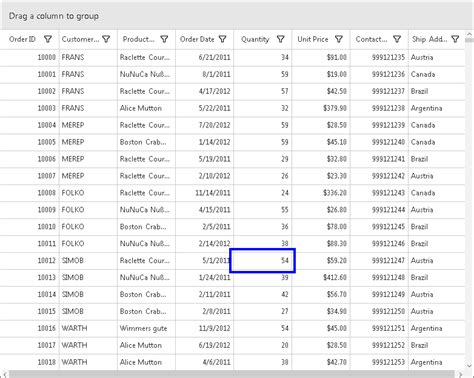Click the horizontal scrollbar left arrow
474x378 pixels.
pos(5,374)
